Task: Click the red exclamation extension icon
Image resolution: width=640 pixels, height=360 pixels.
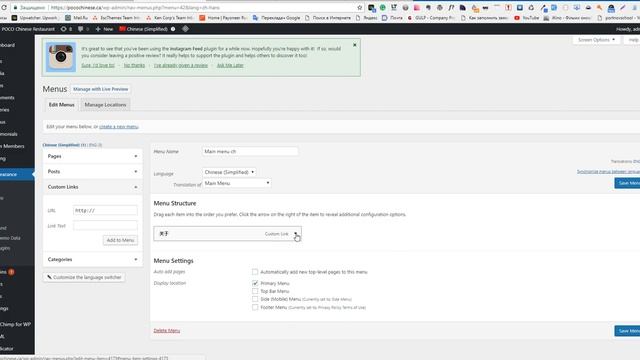Action: (x=508, y=7)
